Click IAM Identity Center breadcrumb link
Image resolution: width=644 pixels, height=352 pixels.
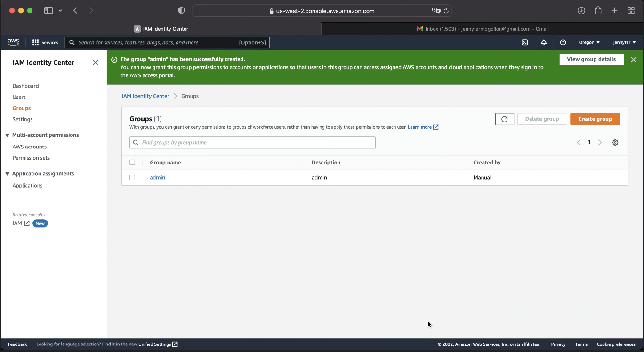coord(145,96)
